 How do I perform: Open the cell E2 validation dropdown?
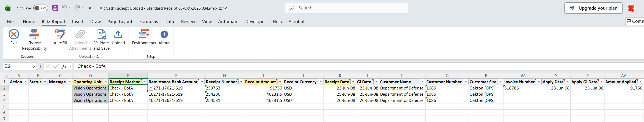(x=150, y=88)
